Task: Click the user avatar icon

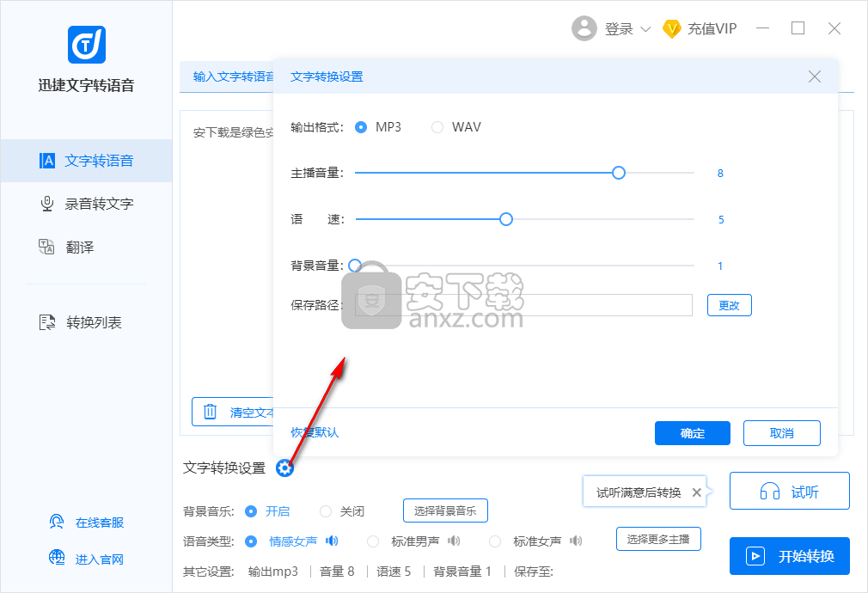Action: tap(584, 28)
